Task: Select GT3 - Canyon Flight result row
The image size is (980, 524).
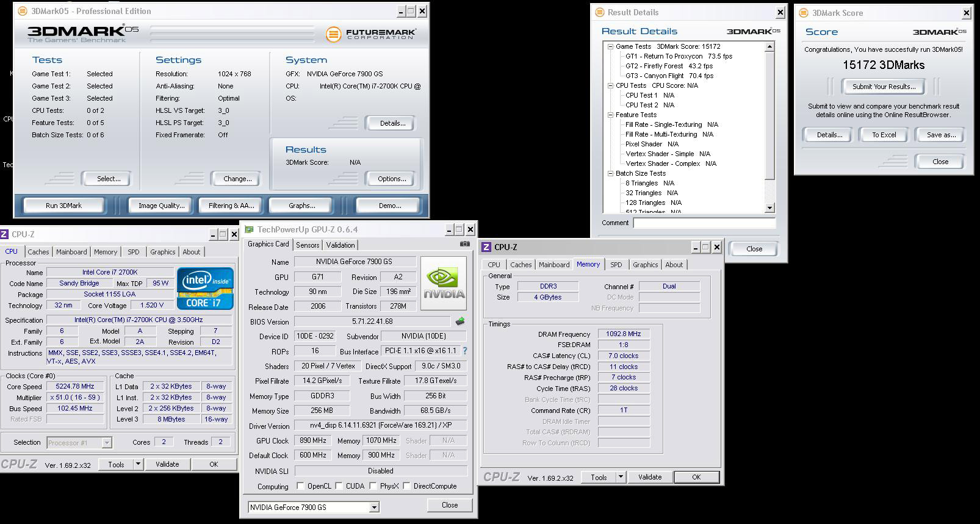Action: point(669,76)
